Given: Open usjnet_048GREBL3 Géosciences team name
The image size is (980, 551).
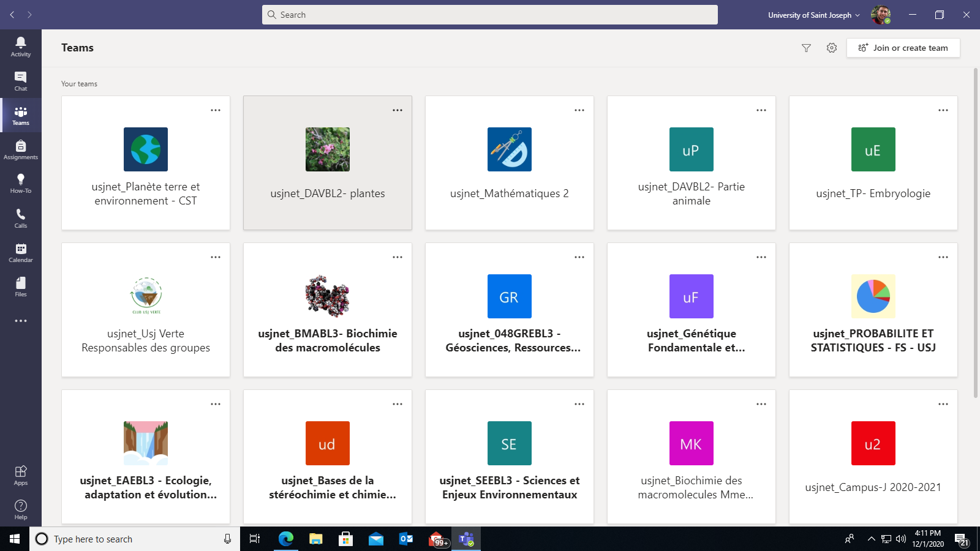Looking at the screenshot, I should 513,340.
